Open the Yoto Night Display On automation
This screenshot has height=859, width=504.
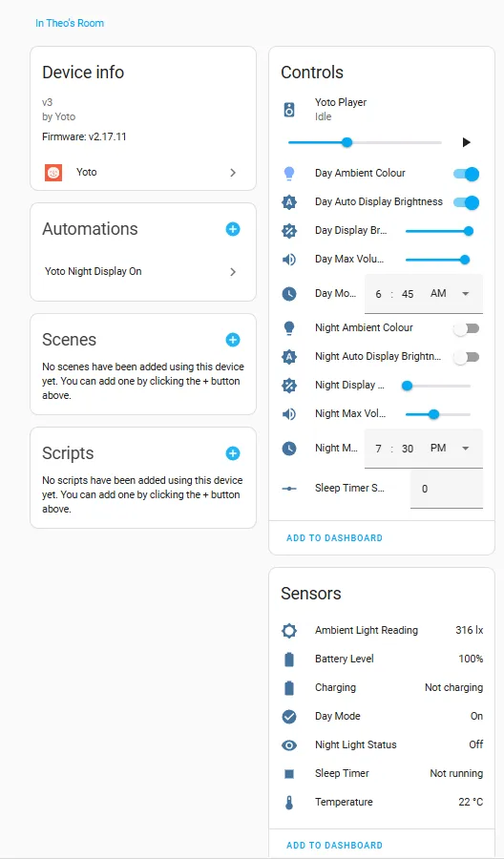click(143, 272)
